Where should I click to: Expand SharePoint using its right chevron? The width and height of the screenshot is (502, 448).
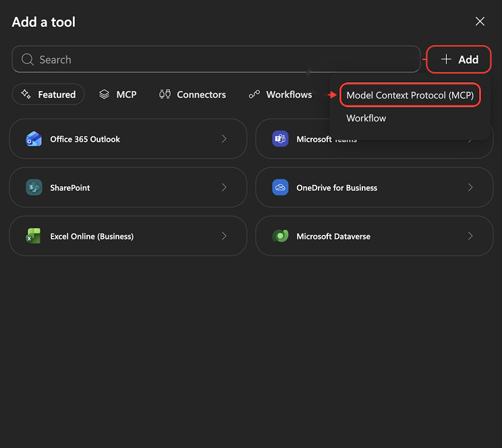click(224, 188)
